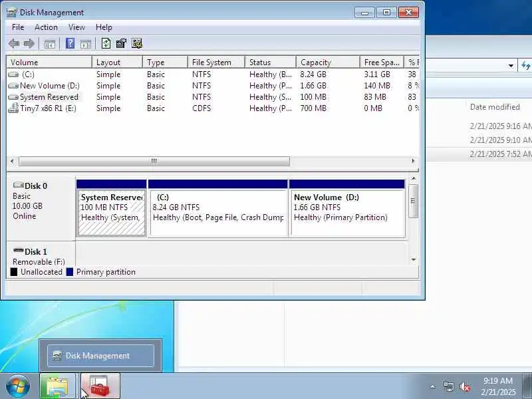Click the CDFS file system cell
532x399 pixels.
tap(201, 108)
